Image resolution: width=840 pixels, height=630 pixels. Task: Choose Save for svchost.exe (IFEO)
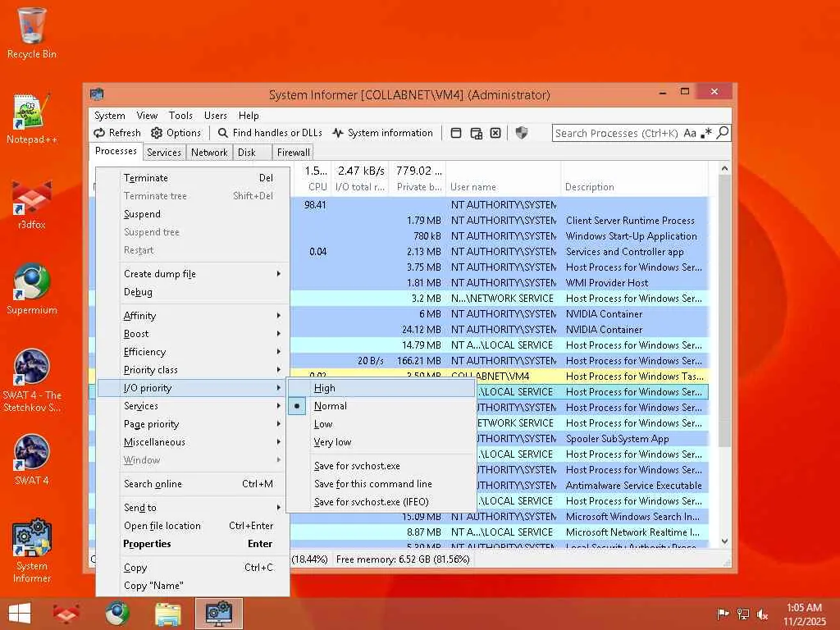tap(381, 502)
